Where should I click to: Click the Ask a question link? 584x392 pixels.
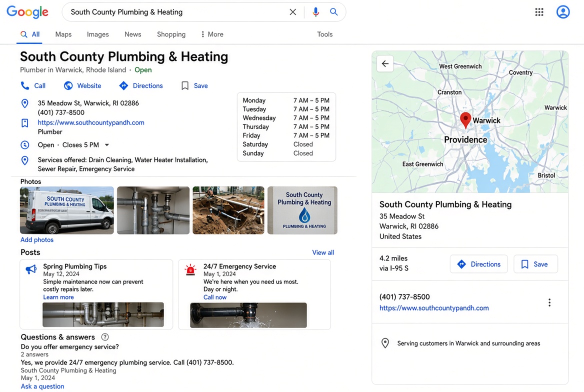tap(42, 386)
